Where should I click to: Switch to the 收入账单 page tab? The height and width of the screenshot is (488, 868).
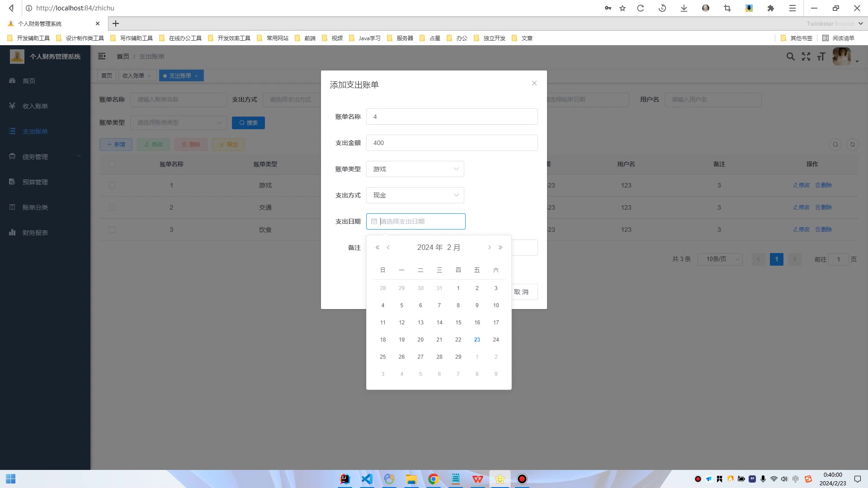133,75
